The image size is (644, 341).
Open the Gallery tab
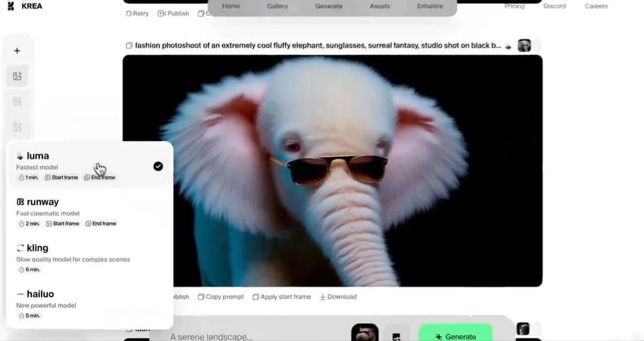[x=278, y=6]
